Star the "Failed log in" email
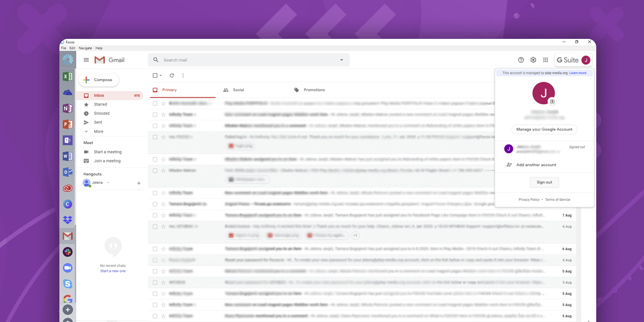Image resolution: width=644 pixels, height=322 pixels. pos(163,137)
